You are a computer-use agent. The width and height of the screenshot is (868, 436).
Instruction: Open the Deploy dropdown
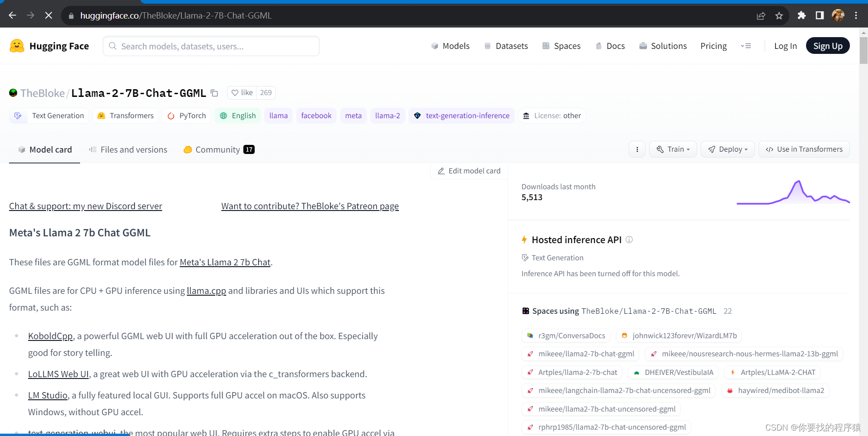[728, 149]
